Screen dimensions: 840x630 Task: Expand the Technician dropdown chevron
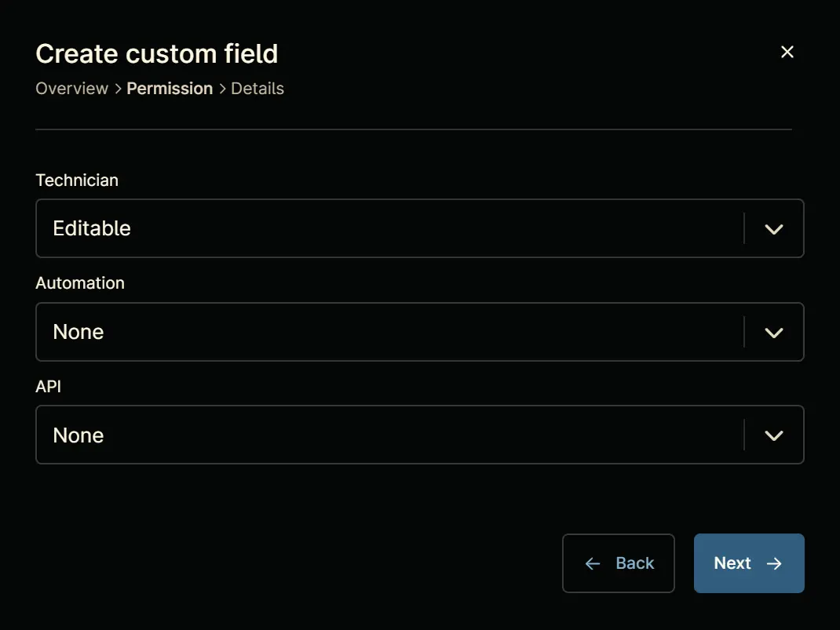tap(773, 229)
